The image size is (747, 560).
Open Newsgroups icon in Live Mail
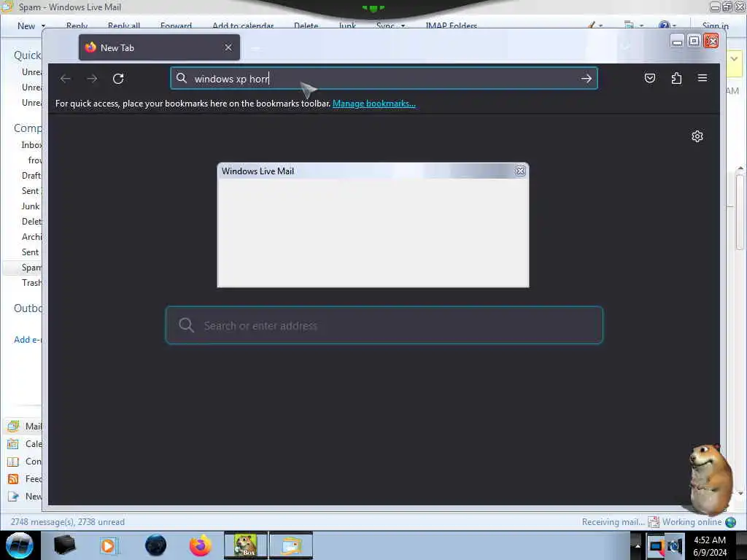click(x=13, y=496)
